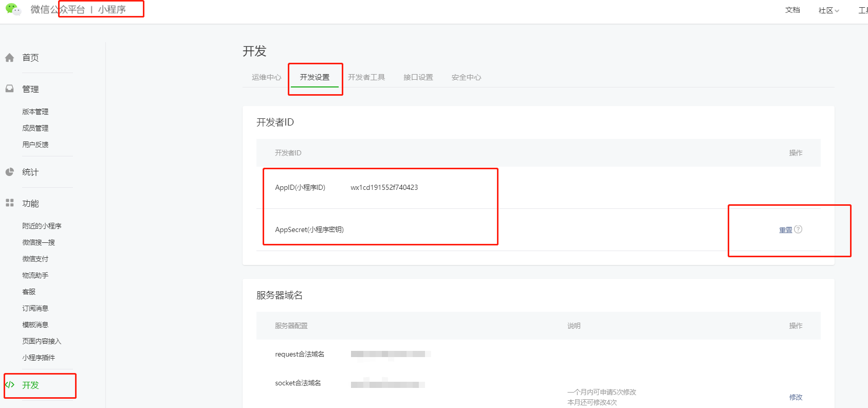Viewport: 868px width, 408px height.
Task: Click the home icon beside 首页
Action: (10, 58)
